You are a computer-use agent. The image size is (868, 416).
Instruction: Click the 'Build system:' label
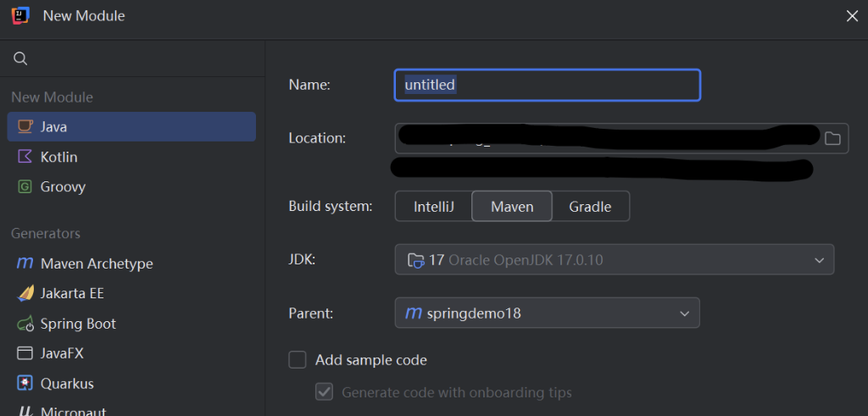(x=331, y=207)
